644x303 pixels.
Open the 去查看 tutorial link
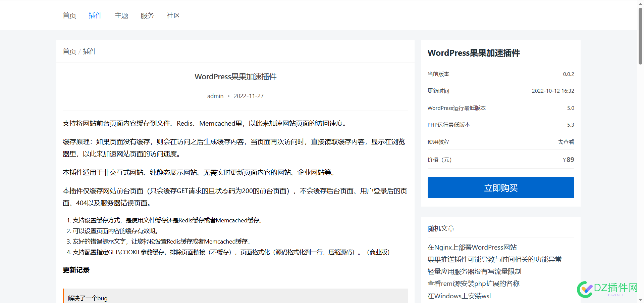[x=566, y=142]
